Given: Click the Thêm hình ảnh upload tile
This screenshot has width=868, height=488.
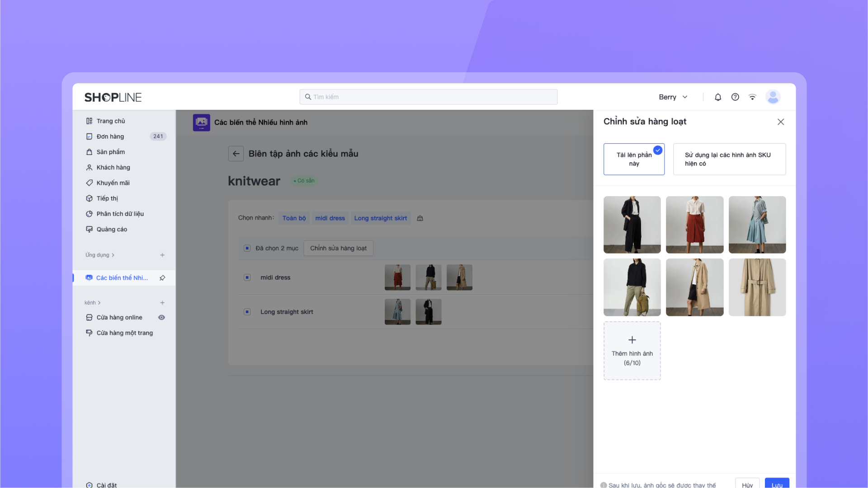Looking at the screenshot, I should click(632, 351).
